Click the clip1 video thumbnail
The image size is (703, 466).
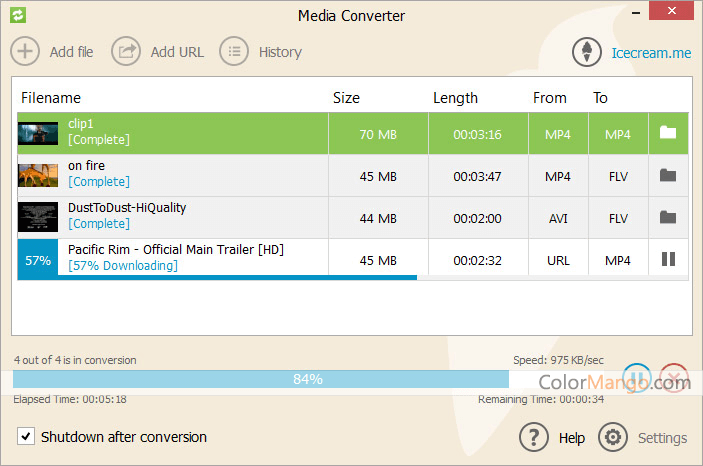pyautogui.click(x=38, y=134)
